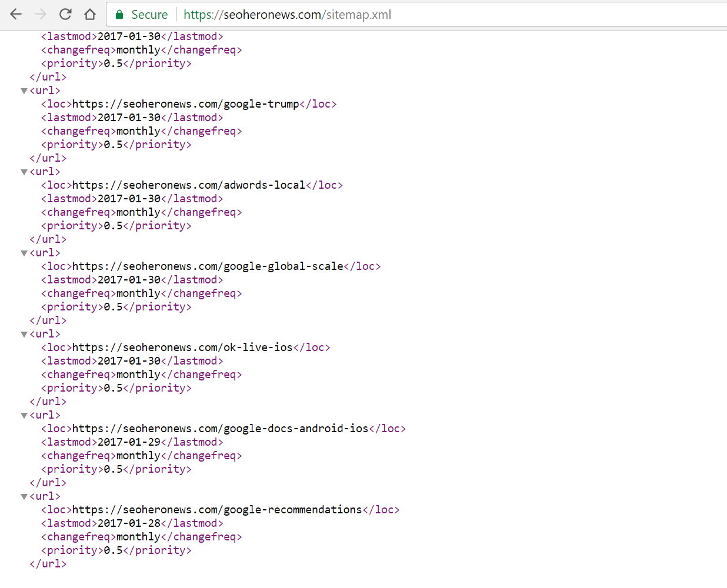Select the google-trump loc URL text
The image size is (727, 588).
coord(185,104)
